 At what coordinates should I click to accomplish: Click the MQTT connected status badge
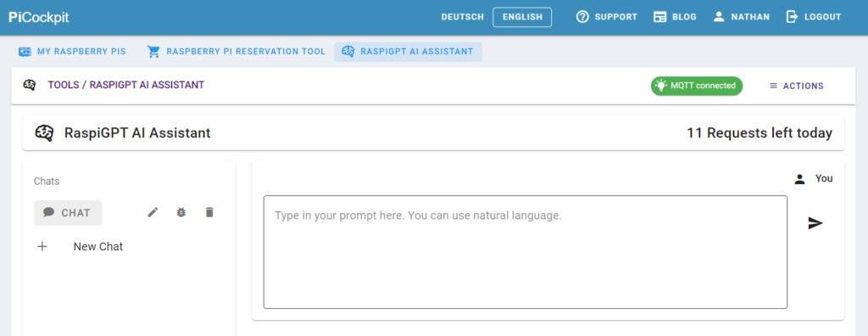click(x=697, y=86)
